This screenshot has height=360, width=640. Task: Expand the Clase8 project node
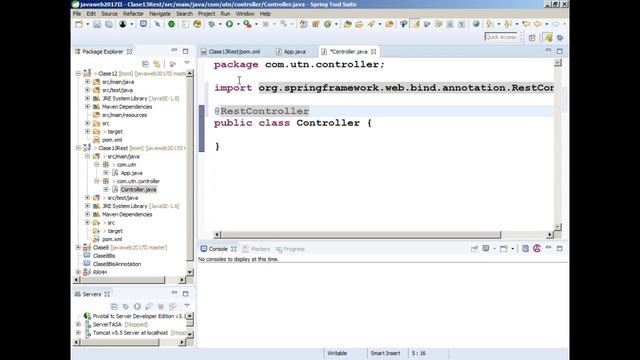click(78, 247)
